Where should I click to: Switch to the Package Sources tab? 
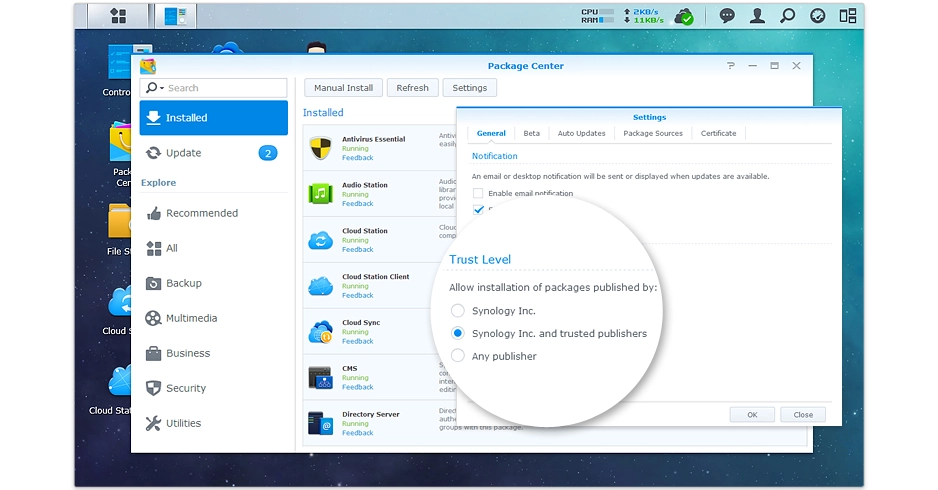coord(653,133)
